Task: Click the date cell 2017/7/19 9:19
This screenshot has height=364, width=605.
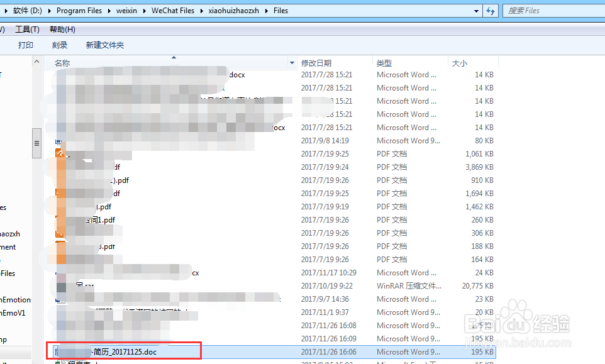Action: [x=325, y=207]
